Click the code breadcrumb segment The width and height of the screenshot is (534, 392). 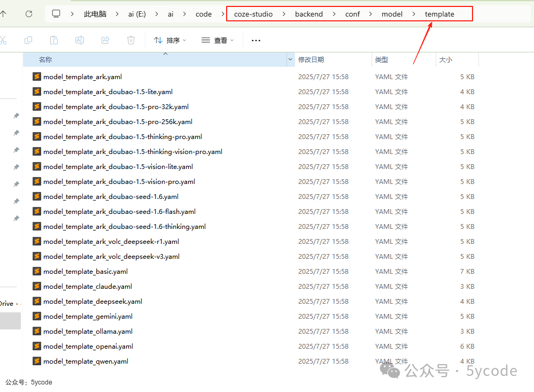click(x=204, y=14)
